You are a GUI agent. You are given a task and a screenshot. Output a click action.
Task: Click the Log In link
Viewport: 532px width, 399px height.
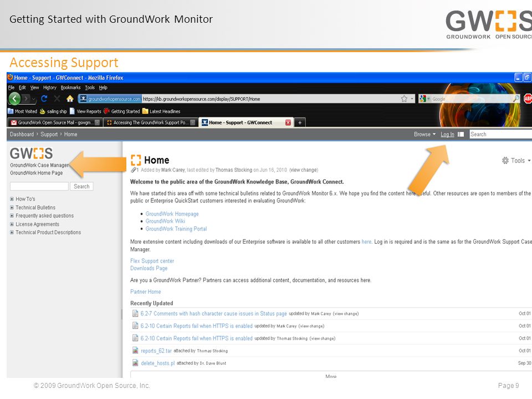click(447, 134)
